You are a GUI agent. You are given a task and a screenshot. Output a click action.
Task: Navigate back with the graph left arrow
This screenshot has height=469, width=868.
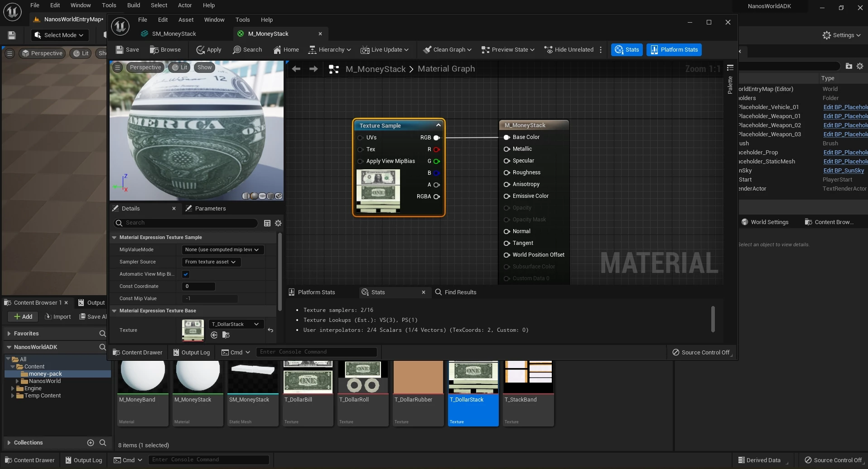pos(296,69)
